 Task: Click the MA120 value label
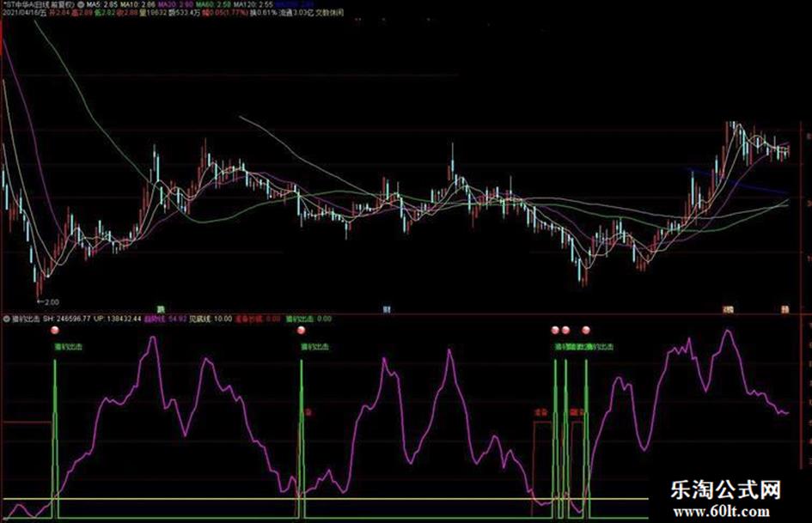pos(253,4)
